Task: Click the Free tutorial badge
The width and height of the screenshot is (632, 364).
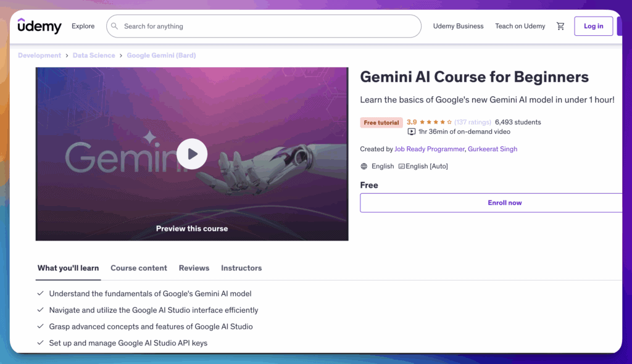Action: coord(381,123)
